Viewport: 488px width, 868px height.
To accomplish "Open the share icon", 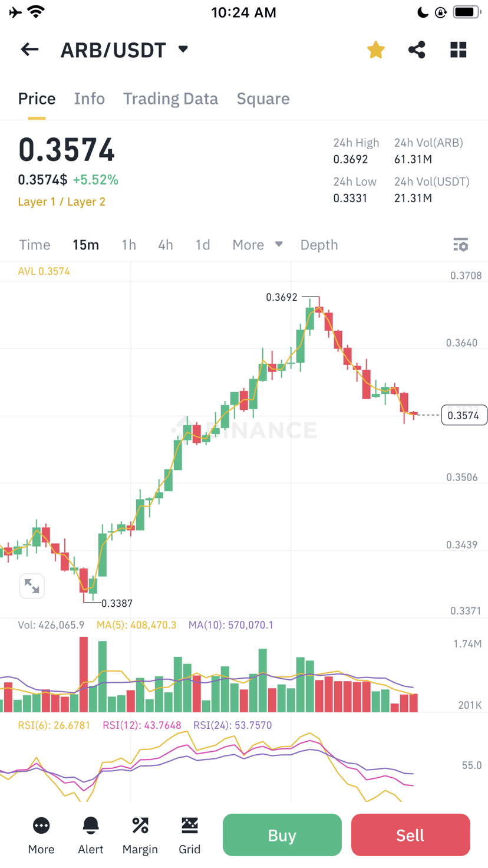I will (417, 50).
